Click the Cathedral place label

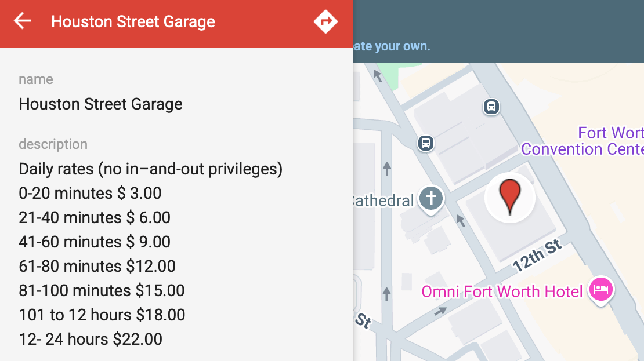point(382,201)
